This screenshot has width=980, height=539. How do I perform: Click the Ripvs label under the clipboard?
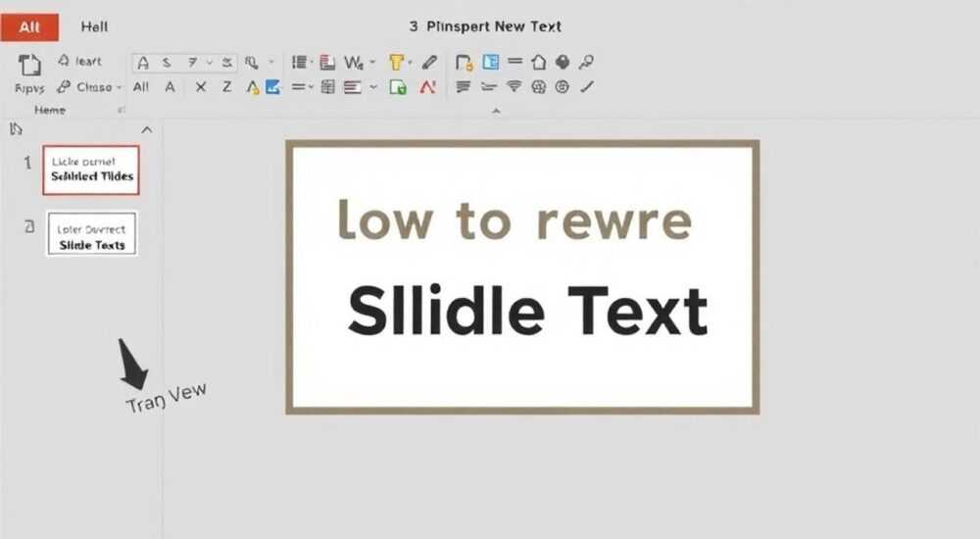click(29, 89)
